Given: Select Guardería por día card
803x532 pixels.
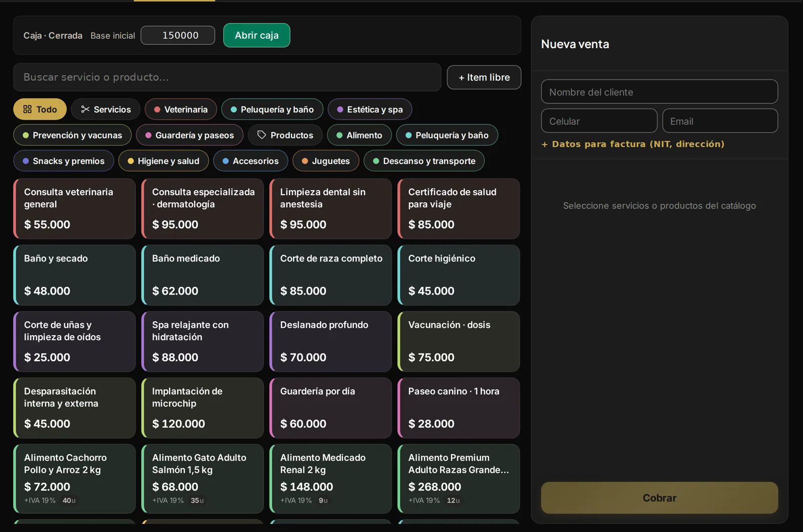Looking at the screenshot, I should (x=330, y=408).
